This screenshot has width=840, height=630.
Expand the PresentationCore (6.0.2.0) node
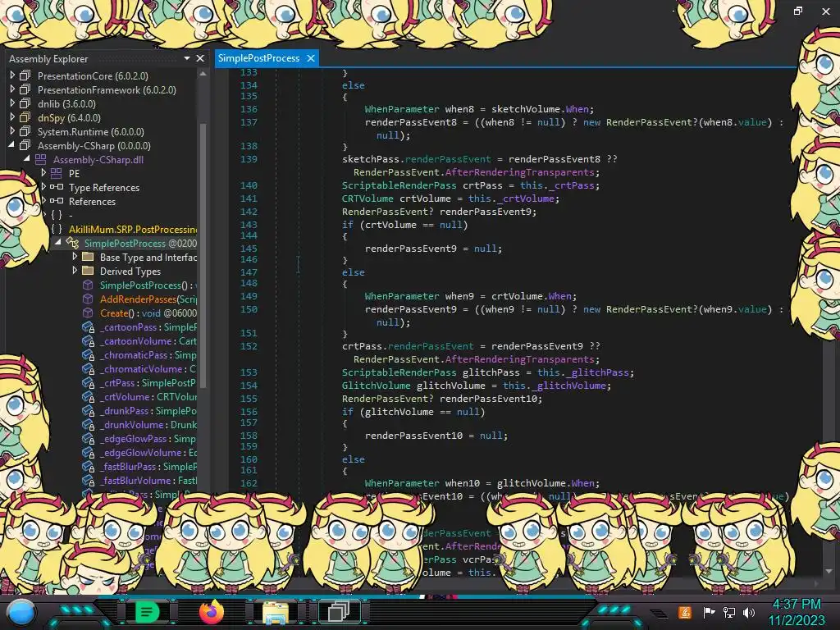(12, 75)
